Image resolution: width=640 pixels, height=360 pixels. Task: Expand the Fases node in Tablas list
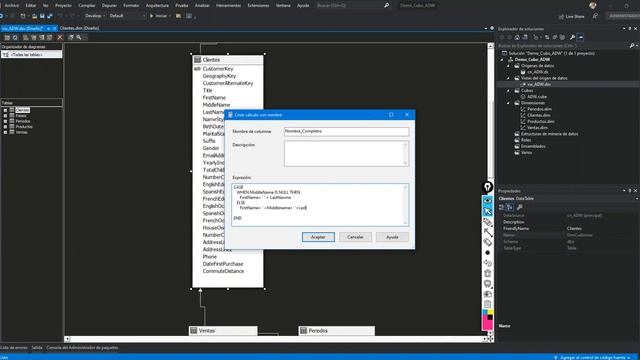5,116
